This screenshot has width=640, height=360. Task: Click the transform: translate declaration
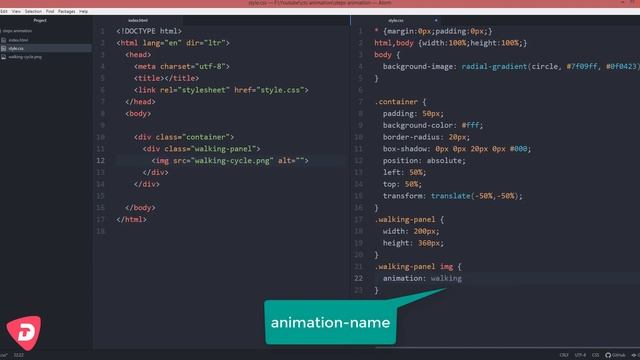click(x=453, y=196)
